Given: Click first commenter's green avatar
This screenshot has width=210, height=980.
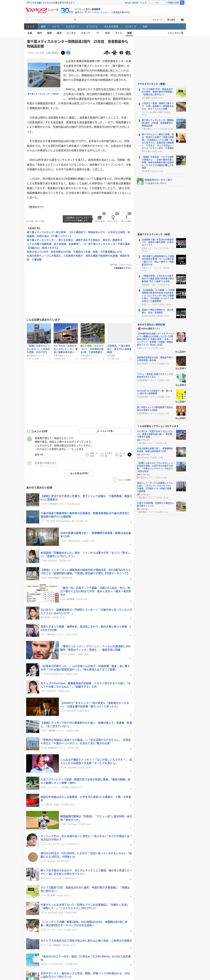Looking at the screenshot, I should 29,439.
